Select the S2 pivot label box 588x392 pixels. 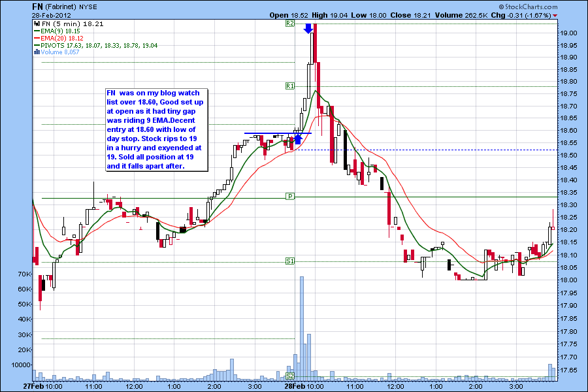[x=290, y=376]
